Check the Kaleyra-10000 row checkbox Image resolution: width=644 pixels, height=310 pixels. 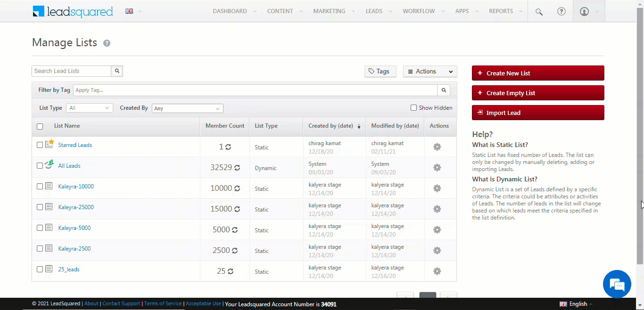click(40, 187)
